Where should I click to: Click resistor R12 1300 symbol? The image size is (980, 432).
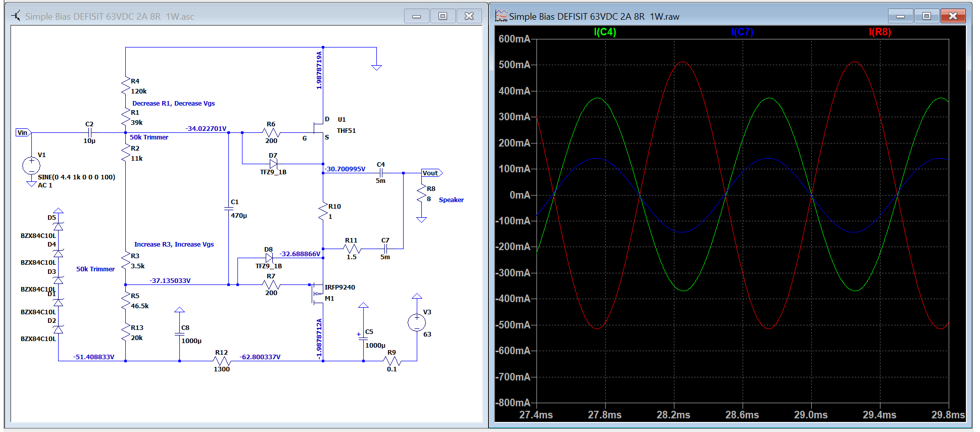(222, 361)
